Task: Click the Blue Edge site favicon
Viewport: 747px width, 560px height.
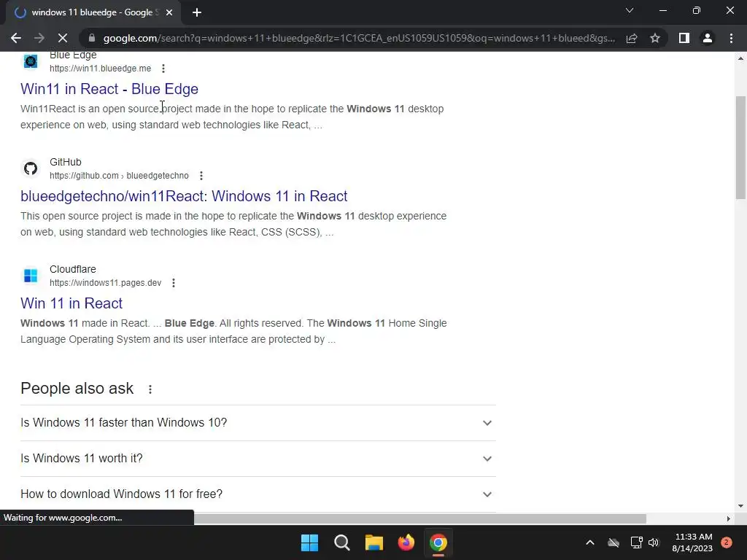Action: point(31,61)
